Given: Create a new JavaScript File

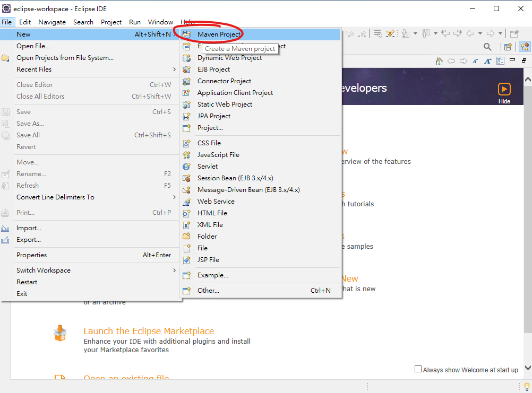Looking at the screenshot, I should (x=260, y=154).
